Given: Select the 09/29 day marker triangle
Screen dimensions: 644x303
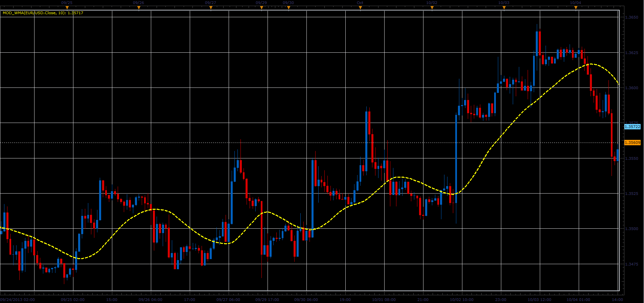Looking at the screenshot, I should tap(261, 7).
